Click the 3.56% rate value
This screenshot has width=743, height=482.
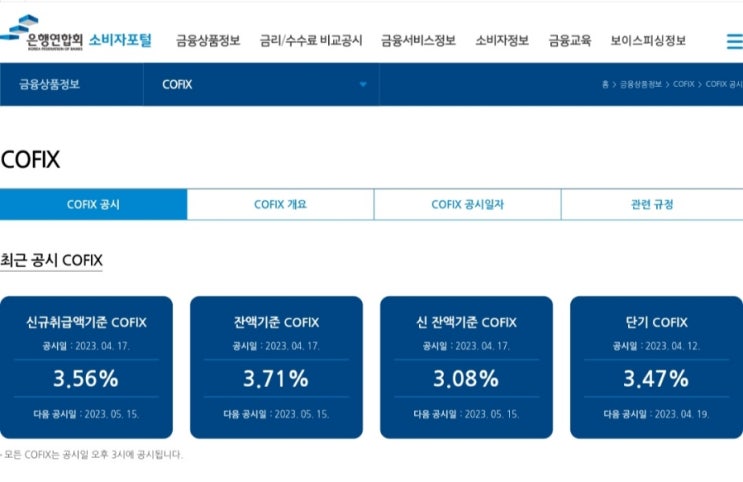pos(86,379)
